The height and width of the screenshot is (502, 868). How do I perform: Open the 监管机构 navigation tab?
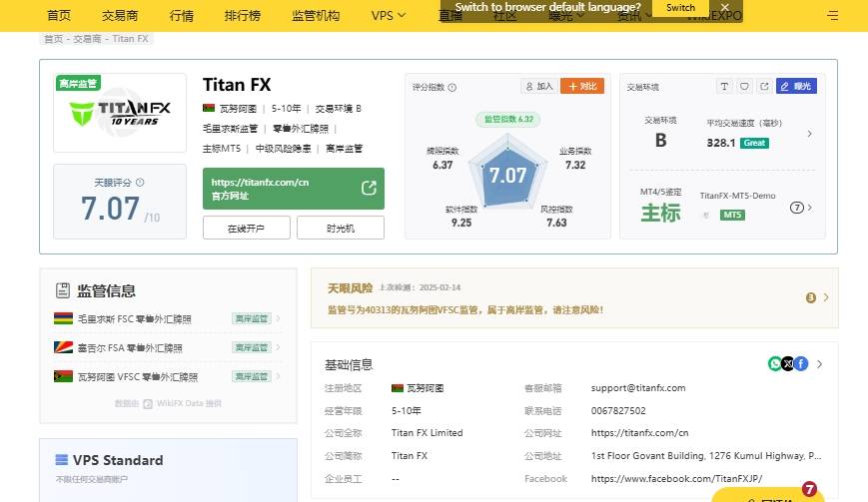[x=316, y=16]
